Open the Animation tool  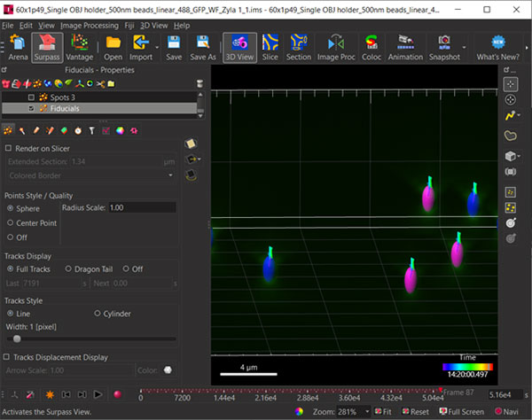405,48
